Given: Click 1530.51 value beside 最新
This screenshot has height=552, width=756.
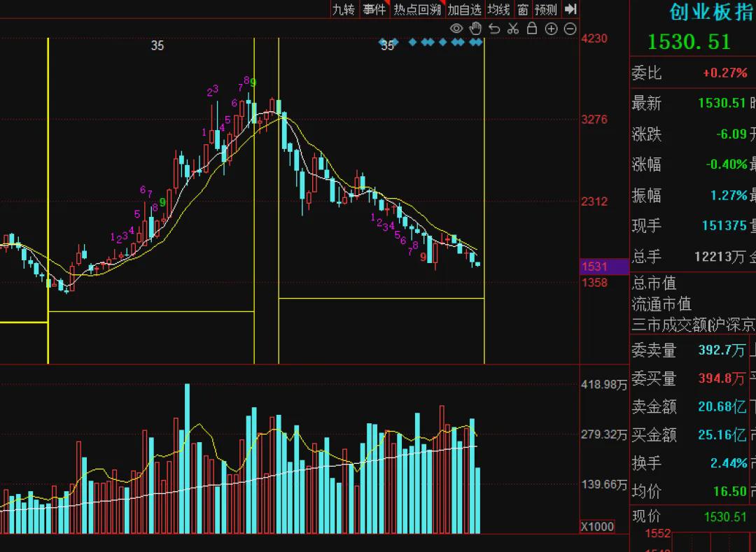Looking at the screenshot, I should pos(722,103).
